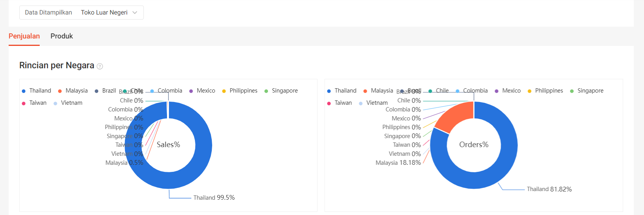Toggle Chile in the Orders chart legend
Image resolution: width=644 pixels, height=215 pixels.
point(439,91)
